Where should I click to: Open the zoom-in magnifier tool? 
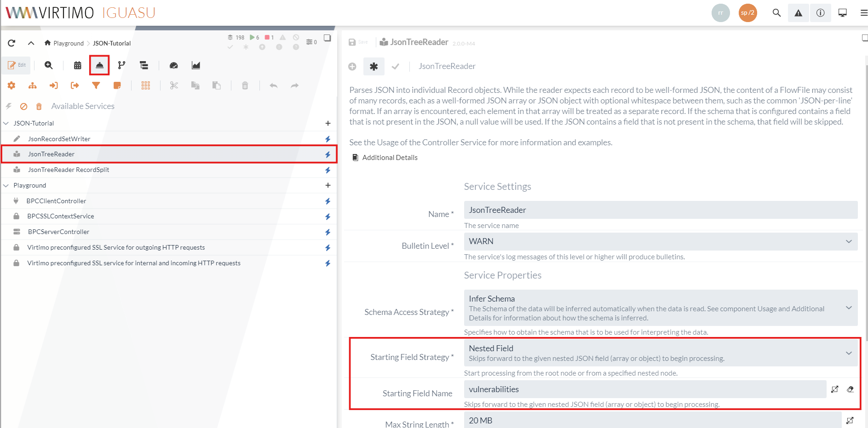click(48, 65)
